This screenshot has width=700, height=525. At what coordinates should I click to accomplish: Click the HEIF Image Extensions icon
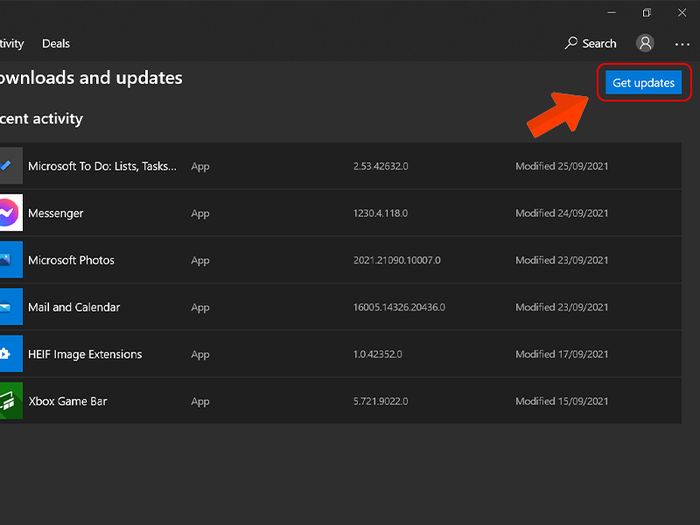tap(11, 354)
